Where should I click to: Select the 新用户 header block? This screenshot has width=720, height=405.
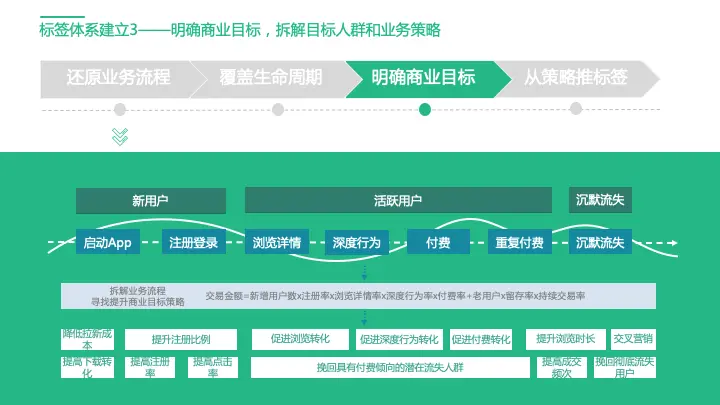click(151, 201)
